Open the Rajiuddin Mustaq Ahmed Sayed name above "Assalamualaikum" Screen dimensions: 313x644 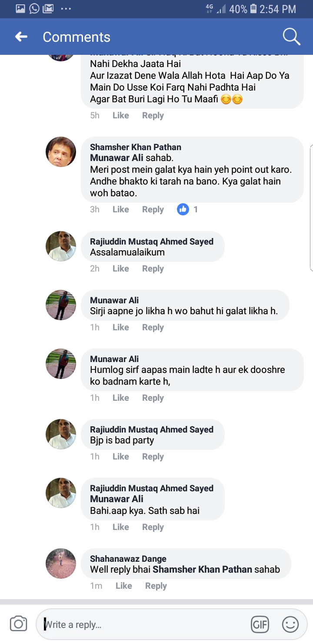point(151,241)
